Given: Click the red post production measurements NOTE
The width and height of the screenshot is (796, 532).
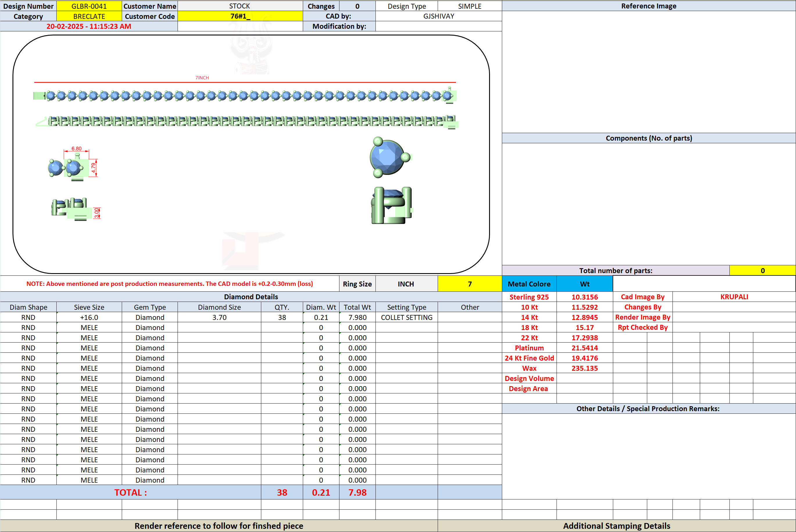Looking at the screenshot, I should 170,284.
